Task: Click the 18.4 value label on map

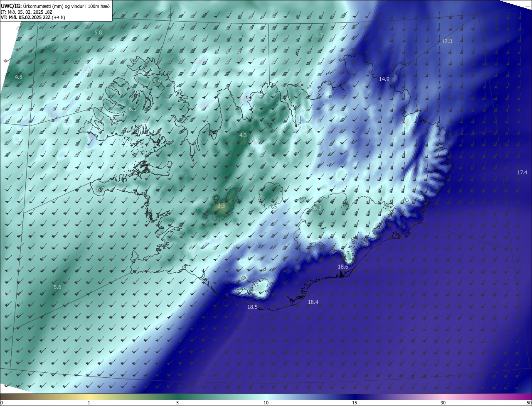Action: pyautogui.click(x=313, y=302)
